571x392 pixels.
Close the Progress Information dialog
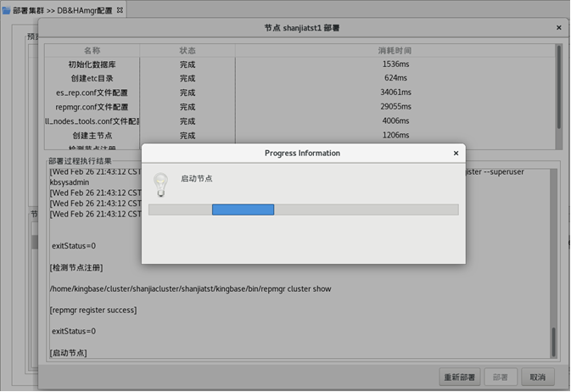coord(456,154)
